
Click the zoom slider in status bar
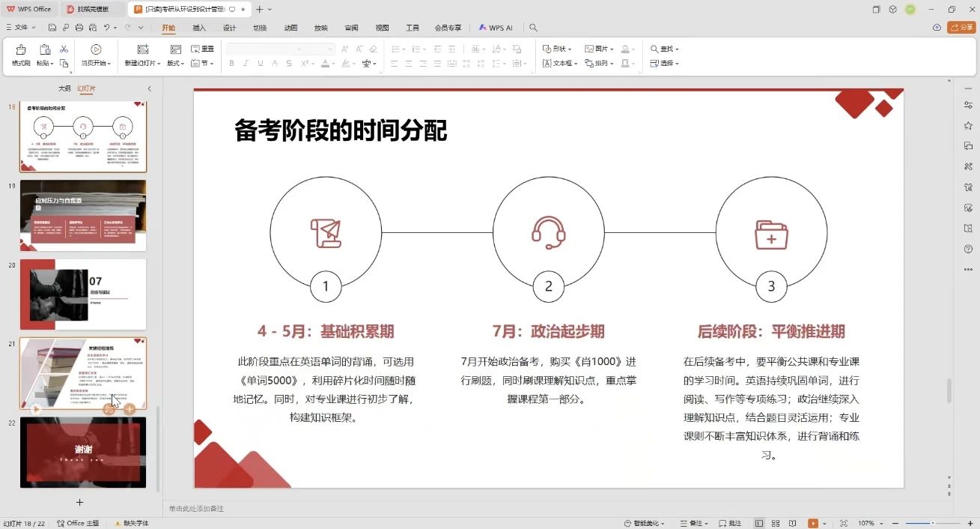(x=932, y=523)
